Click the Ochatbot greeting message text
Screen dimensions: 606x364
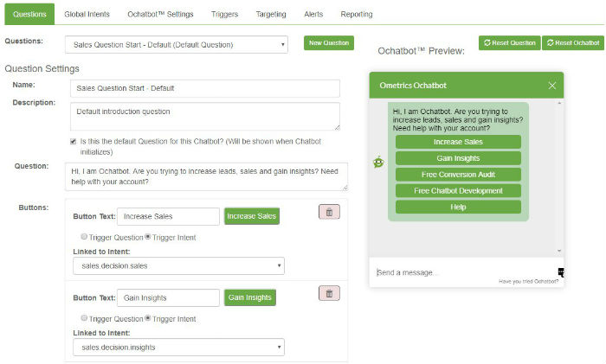coord(458,119)
